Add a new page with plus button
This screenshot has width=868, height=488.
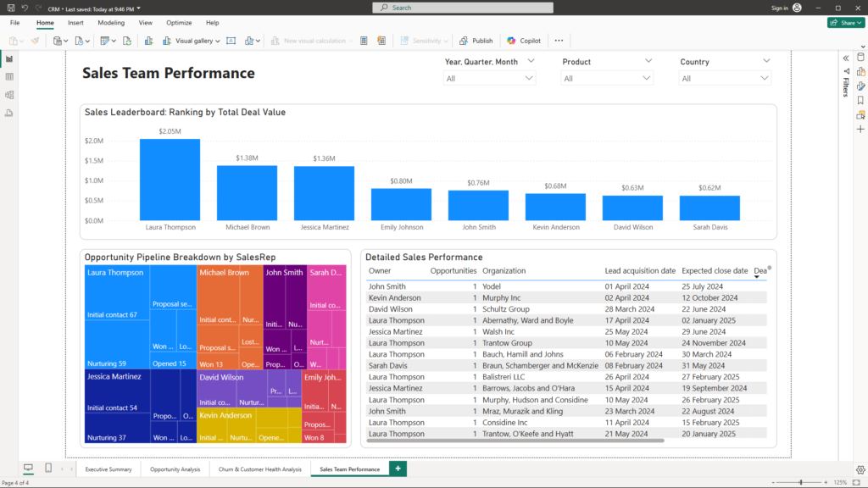click(x=398, y=469)
